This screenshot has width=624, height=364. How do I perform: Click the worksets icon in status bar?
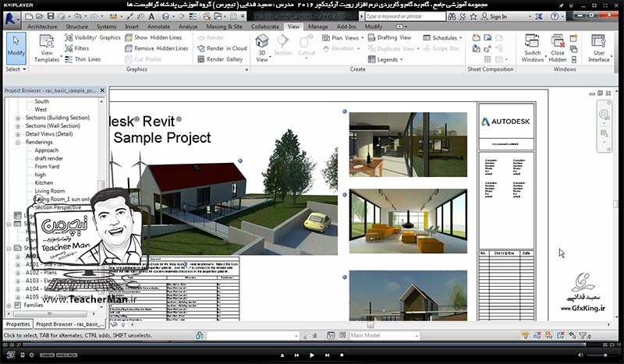click(200, 335)
